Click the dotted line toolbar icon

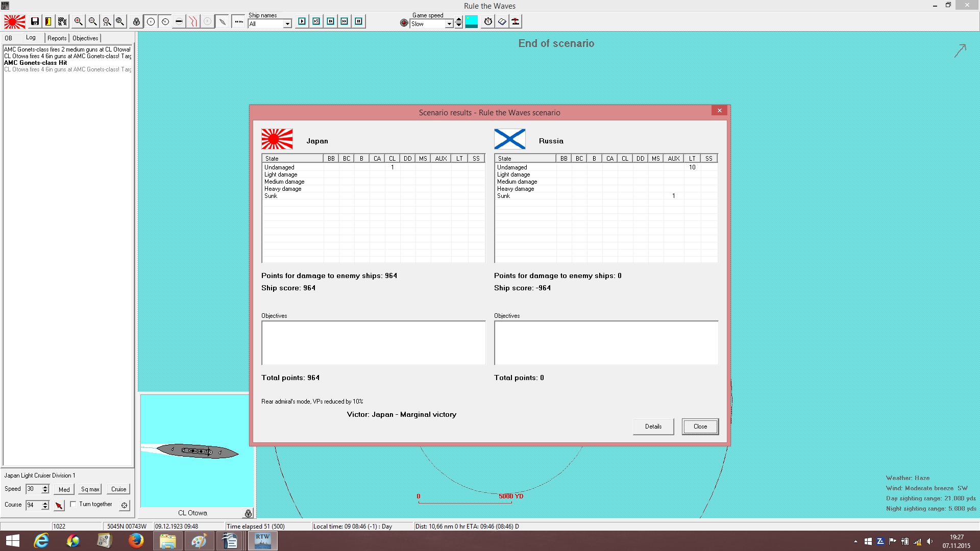(238, 21)
